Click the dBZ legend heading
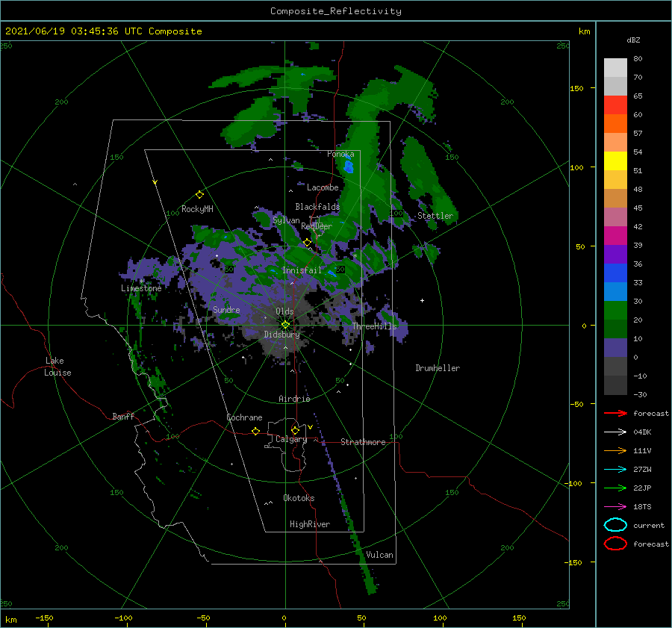This screenshot has height=628, width=672. tap(633, 40)
